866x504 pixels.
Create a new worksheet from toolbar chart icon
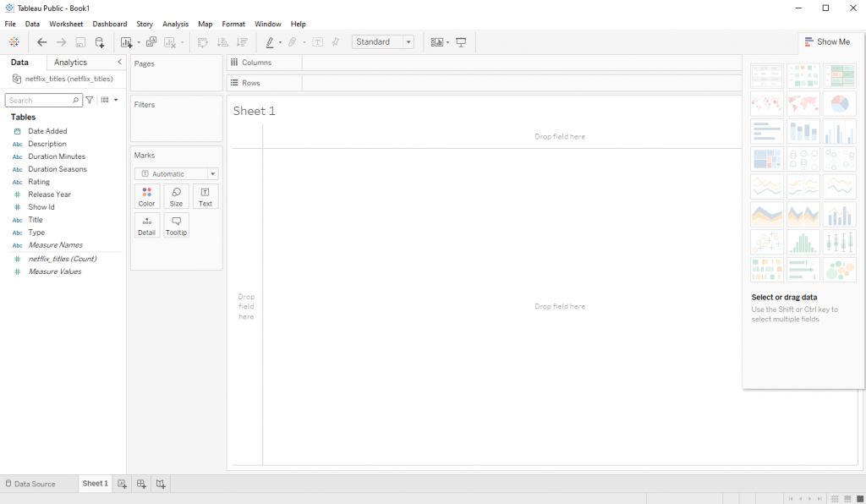coord(127,42)
